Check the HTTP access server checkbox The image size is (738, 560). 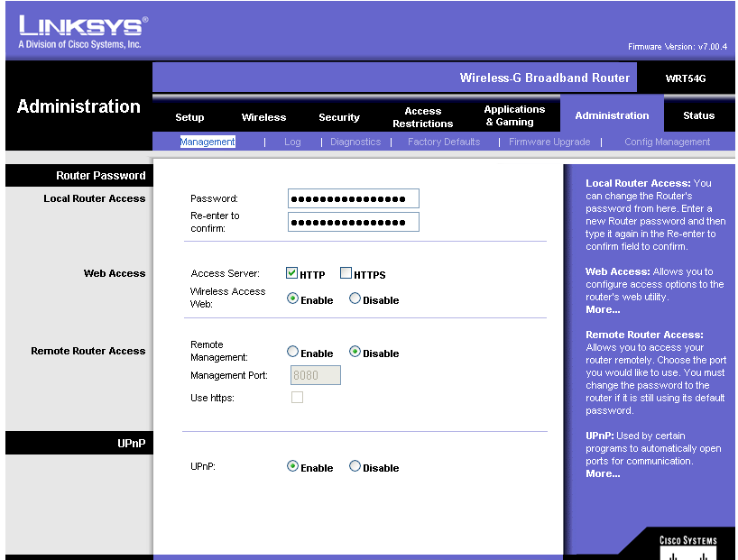(x=291, y=273)
